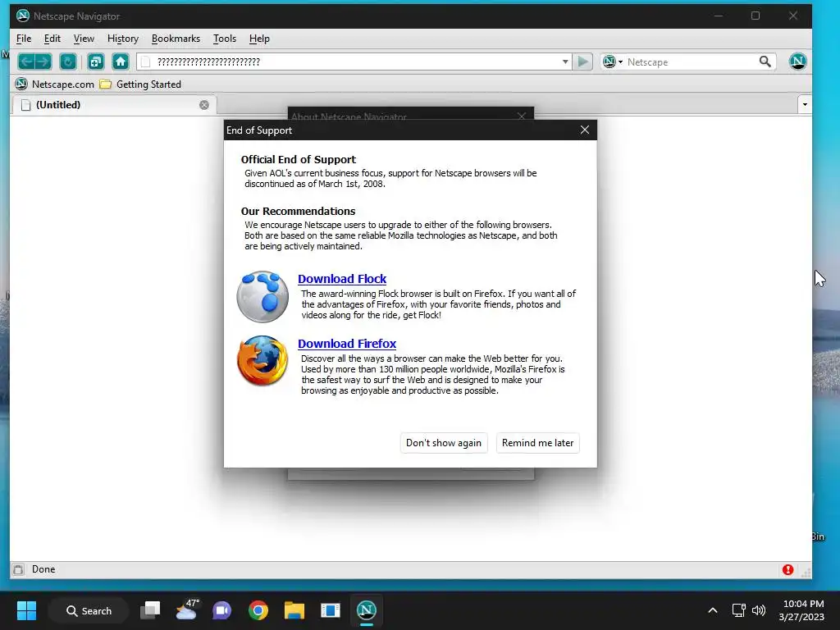Click the Windows taskbar Search box
Viewport: 840px width, 630px height.
click(x=89, y=610)
